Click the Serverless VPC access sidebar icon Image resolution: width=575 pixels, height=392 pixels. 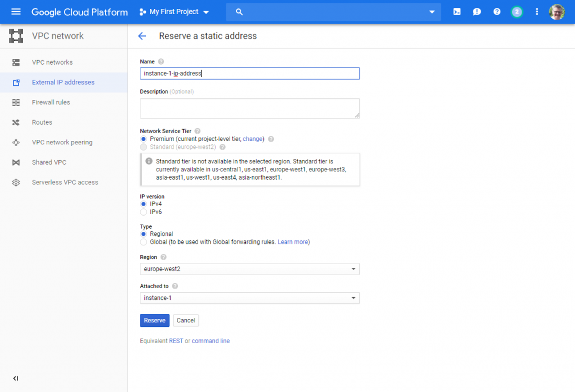click(16, 183)
